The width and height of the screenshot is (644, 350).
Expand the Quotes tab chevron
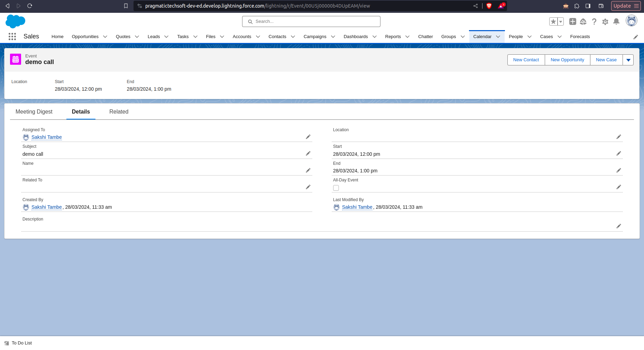(137, 37)
